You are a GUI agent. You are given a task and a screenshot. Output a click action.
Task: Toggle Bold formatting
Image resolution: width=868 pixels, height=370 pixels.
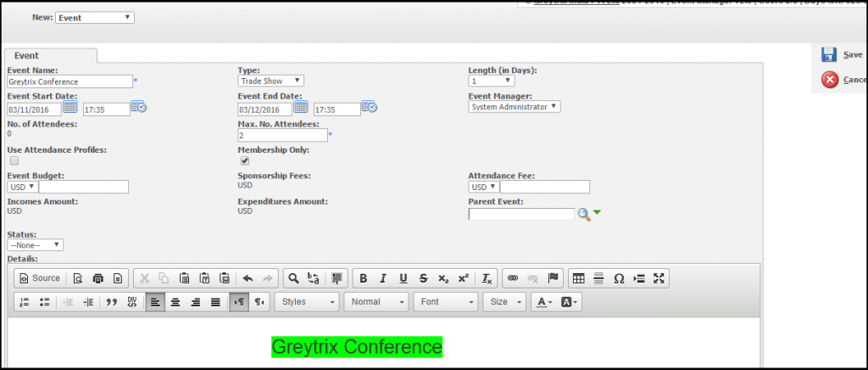point(363,278)
